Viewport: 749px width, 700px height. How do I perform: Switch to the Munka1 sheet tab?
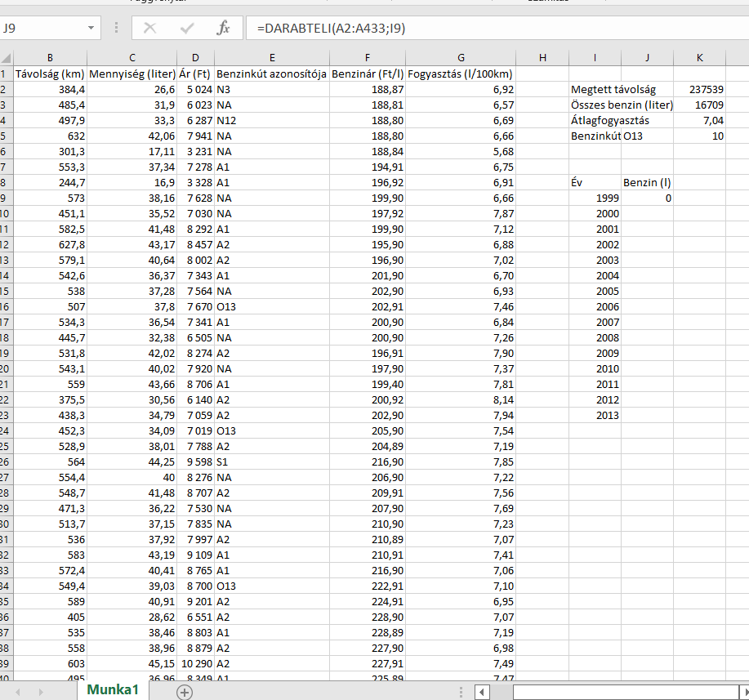(x=114, y=690)
